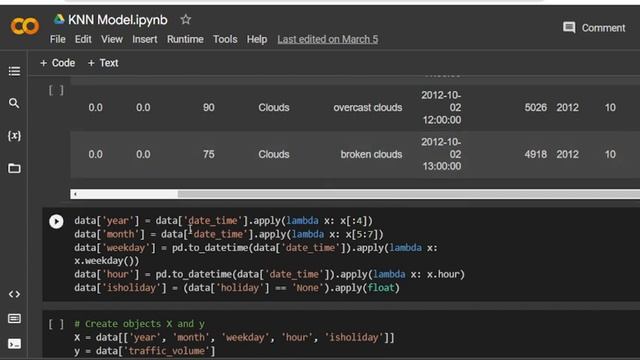The height and width of the screenshot is (360, 640).
Task: Open the find and replace panel
Action: (x=14, y=103)
